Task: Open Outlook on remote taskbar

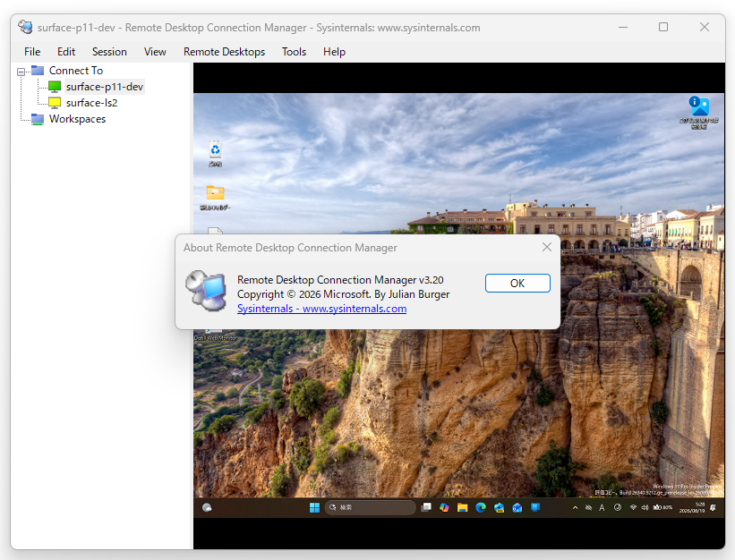Action: click(x=517, y=507)
